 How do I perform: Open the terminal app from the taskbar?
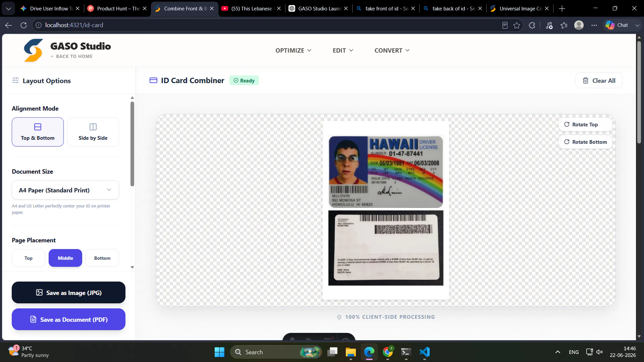coord(406,352)
